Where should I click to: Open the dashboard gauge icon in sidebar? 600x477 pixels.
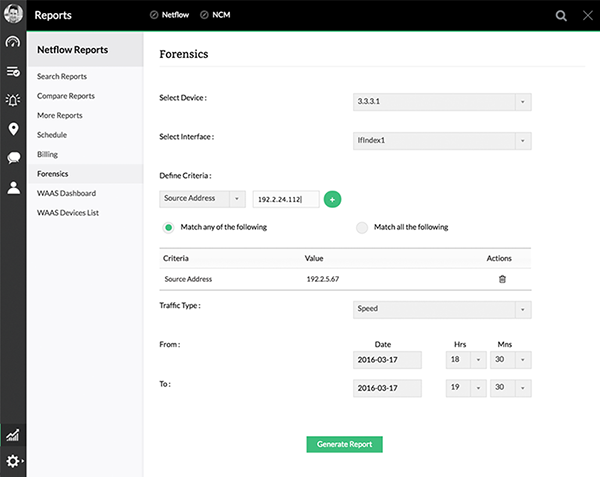pyautogui.click(x=13, y=43)
